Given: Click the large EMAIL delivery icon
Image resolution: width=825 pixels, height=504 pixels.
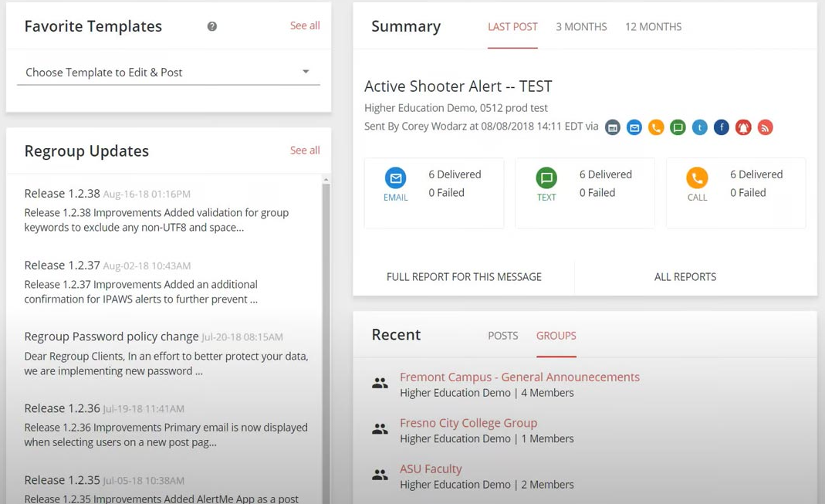Looking at the screenshot, I should 395,178.
